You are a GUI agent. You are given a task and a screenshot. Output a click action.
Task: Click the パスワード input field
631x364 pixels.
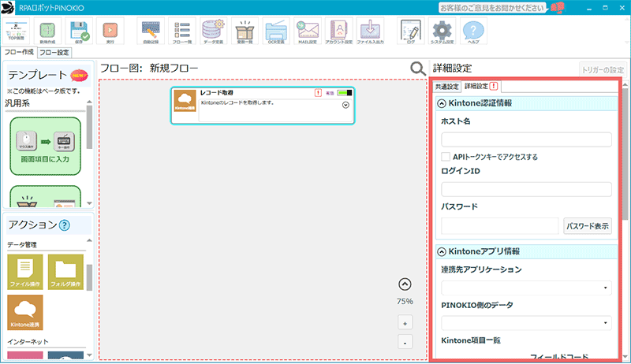pos(500,226)
